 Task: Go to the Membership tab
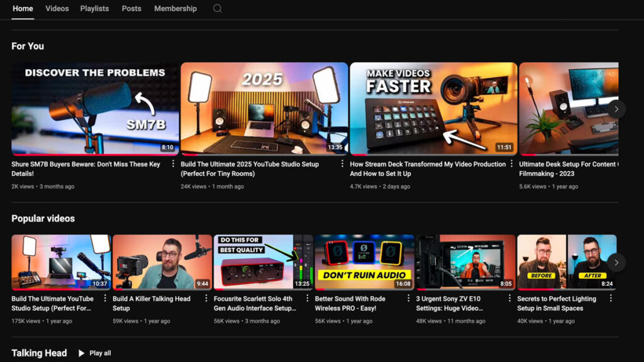(x=175, y=9)
